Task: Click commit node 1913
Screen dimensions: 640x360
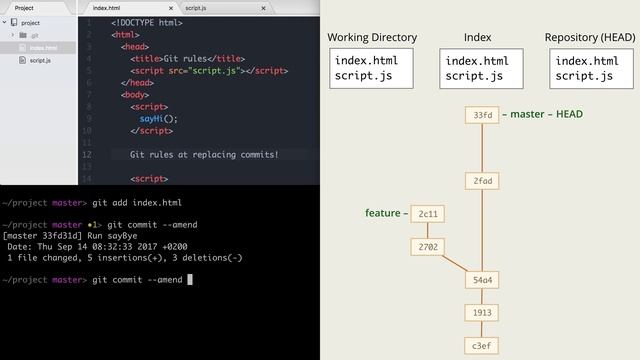Action: pyautogui.click(x=482, y=313)
